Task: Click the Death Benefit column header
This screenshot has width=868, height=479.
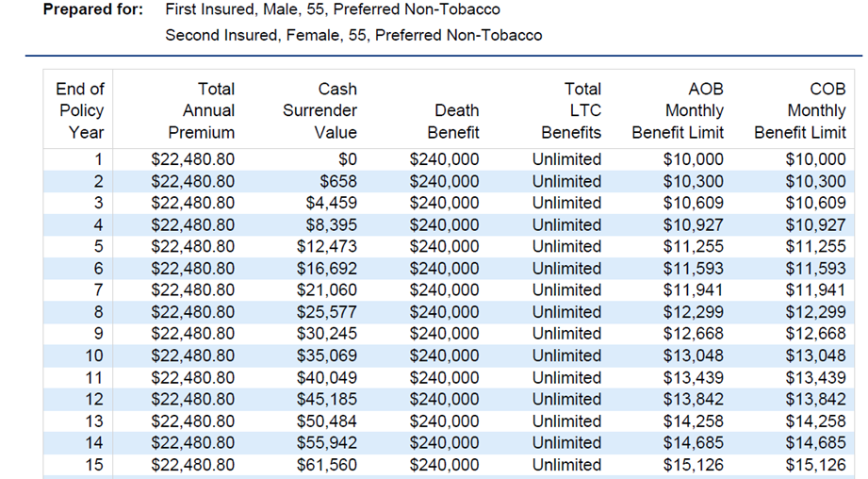Action: (x=456, y=122)
